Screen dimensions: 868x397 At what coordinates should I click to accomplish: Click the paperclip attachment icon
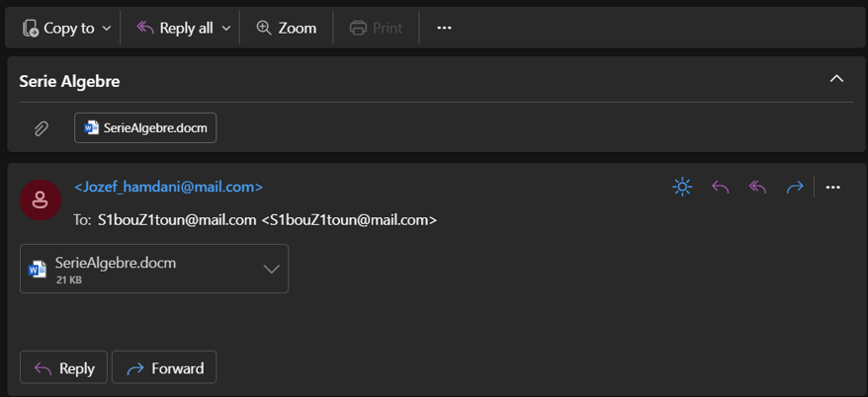point(42,128)
